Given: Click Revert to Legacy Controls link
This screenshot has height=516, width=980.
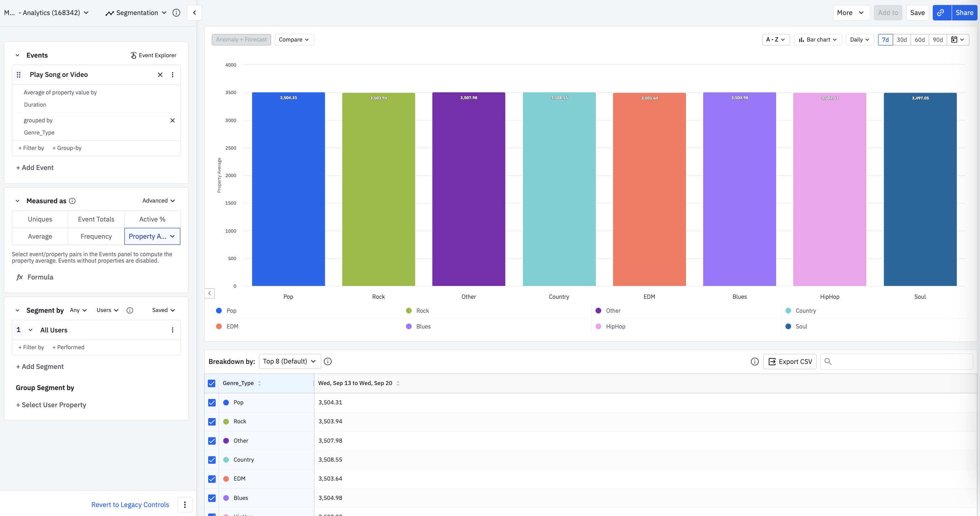Looking at the screenshot, I should [130, 505].
